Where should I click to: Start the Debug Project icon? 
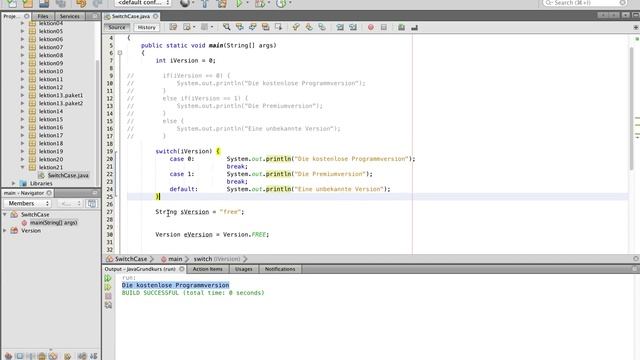260,3
